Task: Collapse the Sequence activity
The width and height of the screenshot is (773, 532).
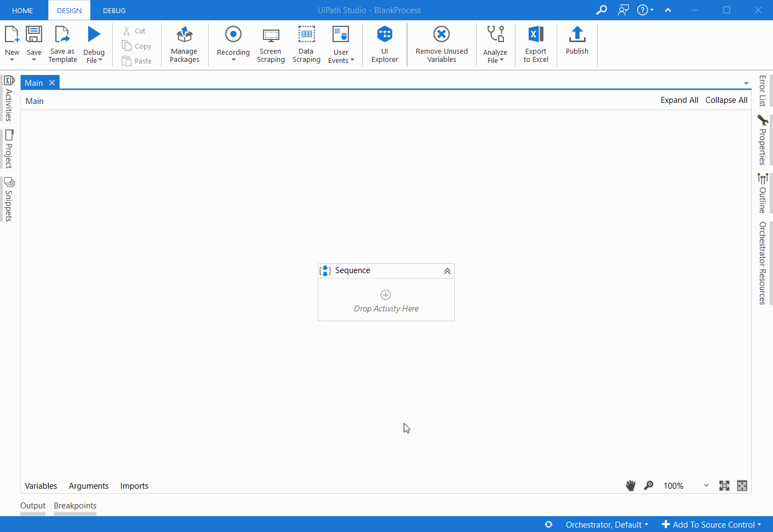Action: pyautogui.click(x=447, y=270)
